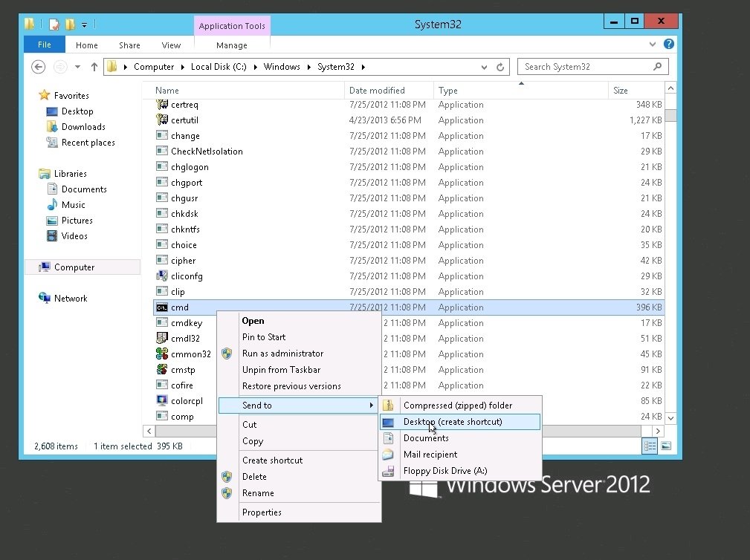Click the cmd application icon

pyautogui.click(x=162, y=307)
